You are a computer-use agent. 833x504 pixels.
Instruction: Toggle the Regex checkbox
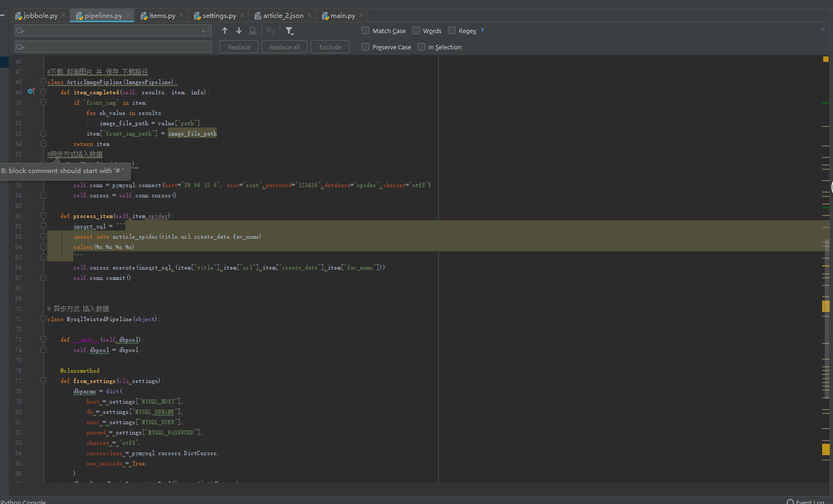pos(452,31)
